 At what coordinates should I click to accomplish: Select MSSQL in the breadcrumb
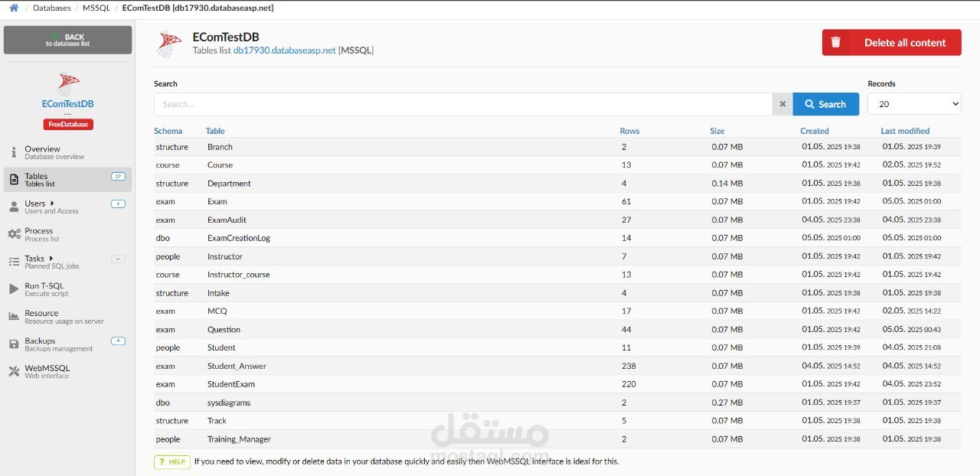[x=96, y=8]
